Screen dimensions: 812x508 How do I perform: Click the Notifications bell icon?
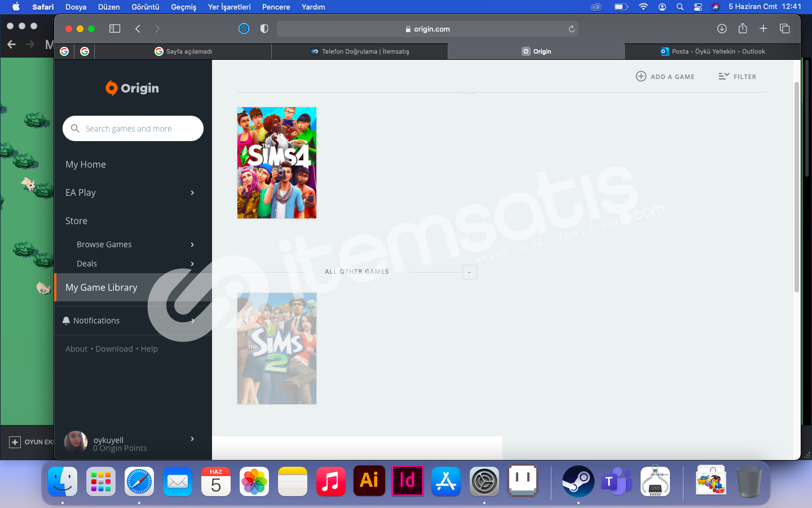[66, 321]
